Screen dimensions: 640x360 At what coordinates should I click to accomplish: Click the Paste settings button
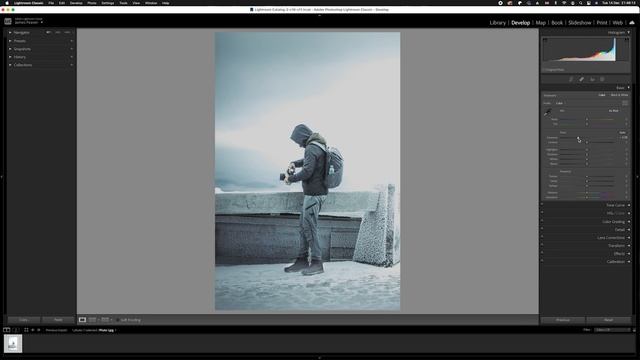(58, 320)
